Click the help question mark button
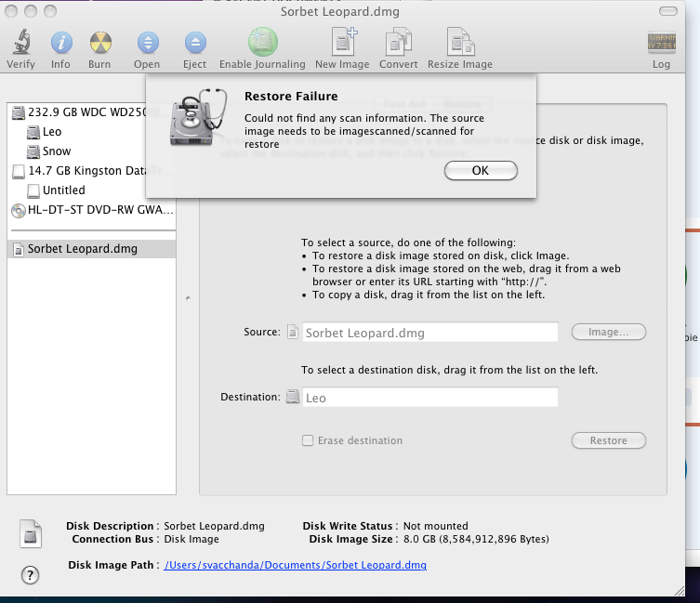 pos(30,575)
